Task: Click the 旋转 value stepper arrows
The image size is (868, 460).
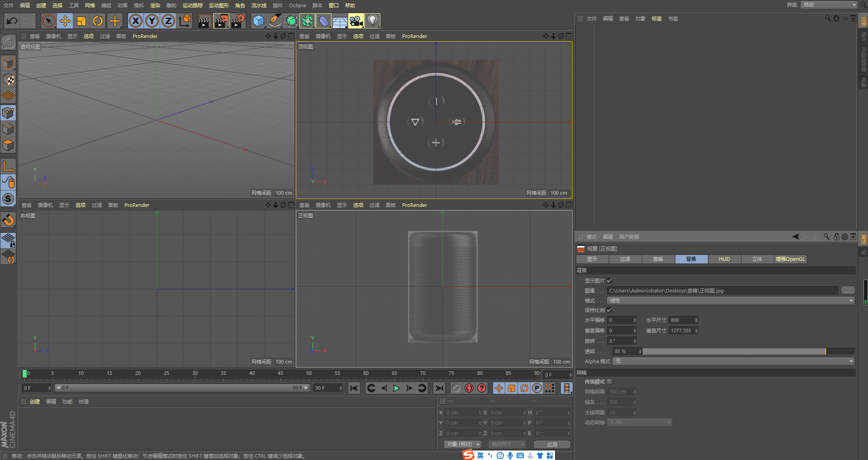Action: pos(635,341)
